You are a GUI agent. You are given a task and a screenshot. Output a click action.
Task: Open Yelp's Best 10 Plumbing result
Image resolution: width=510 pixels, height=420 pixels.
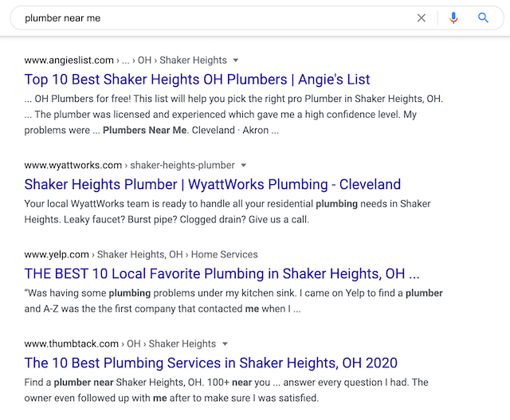[x=222, y=274]
